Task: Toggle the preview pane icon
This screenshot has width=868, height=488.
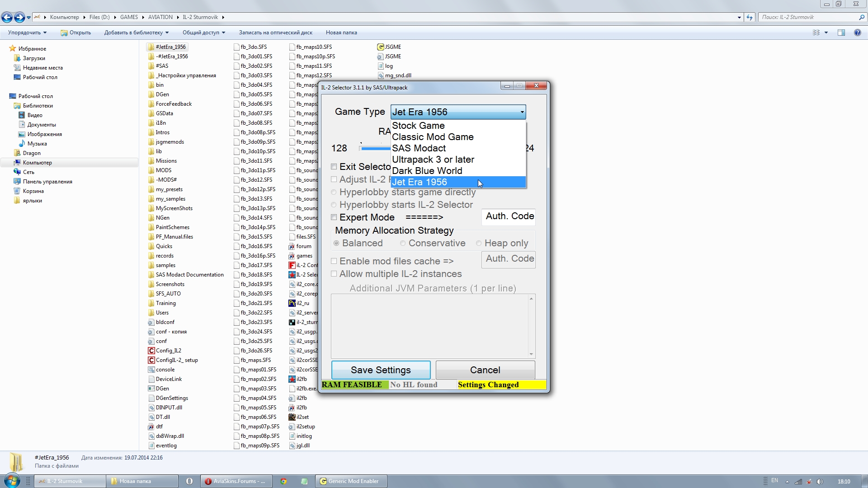Action: coord(841,33)
